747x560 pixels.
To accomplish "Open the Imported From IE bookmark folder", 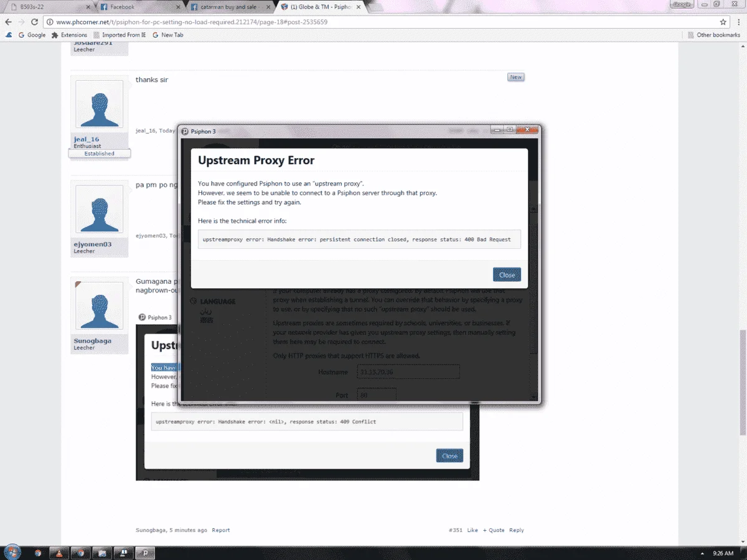I will click(x=120, y=35).
